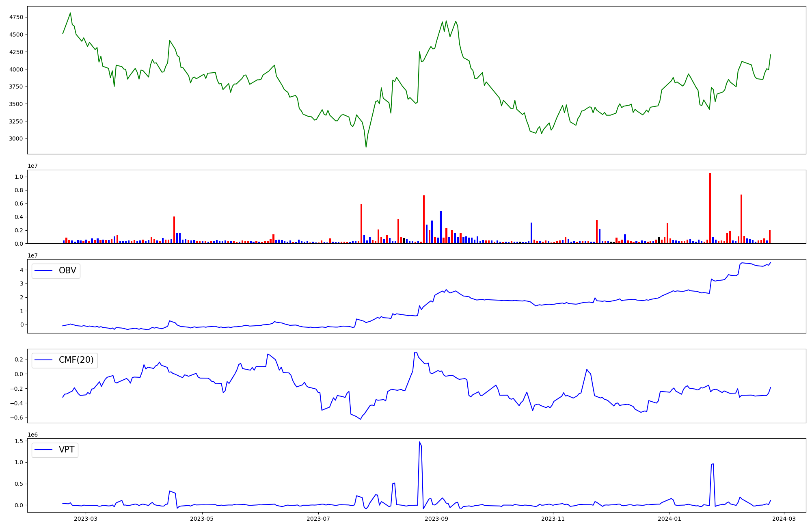Click the blue line sample in OBV legend

pyautogui.click(x=44, y=271)
